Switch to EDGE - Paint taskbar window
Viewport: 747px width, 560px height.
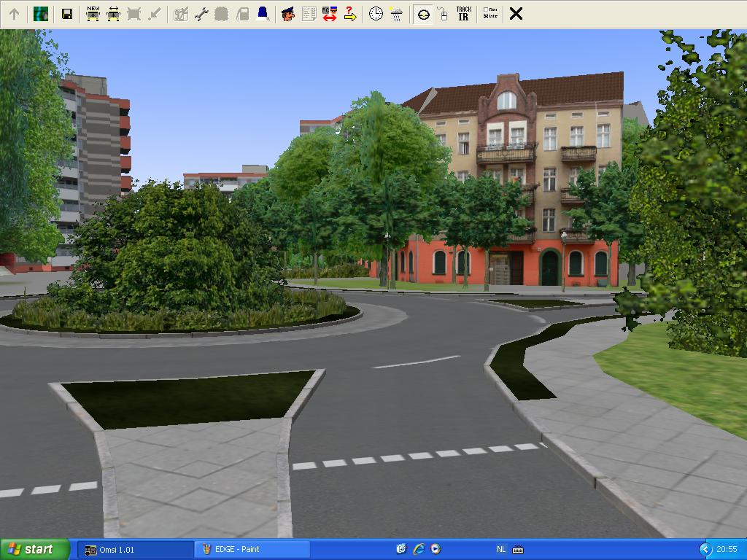[252, 549]
